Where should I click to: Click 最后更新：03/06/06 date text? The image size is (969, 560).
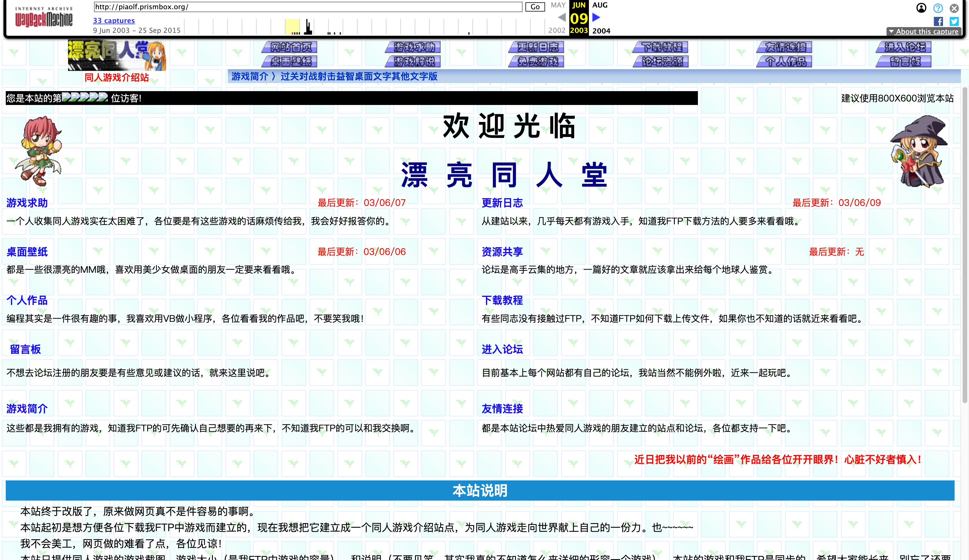[361, 251]
